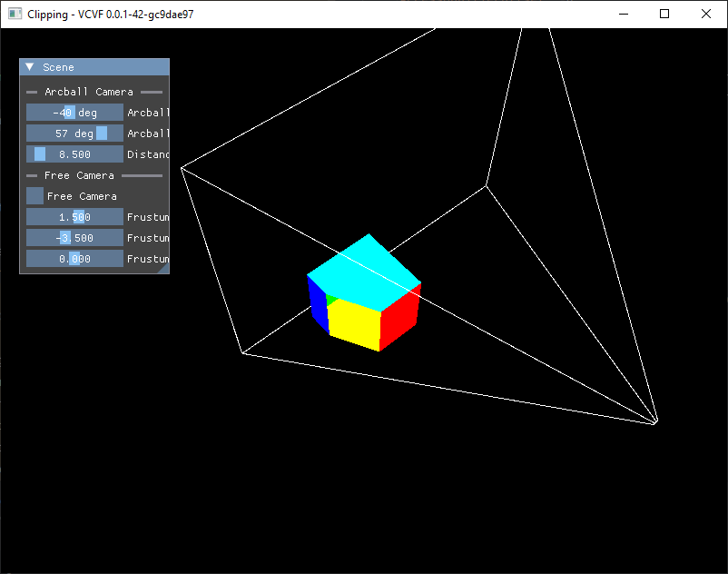Image resolution: width=728 pixels, height=574 pixels.
Task: Click the application icon in title bar
Action: coord(15,14)
